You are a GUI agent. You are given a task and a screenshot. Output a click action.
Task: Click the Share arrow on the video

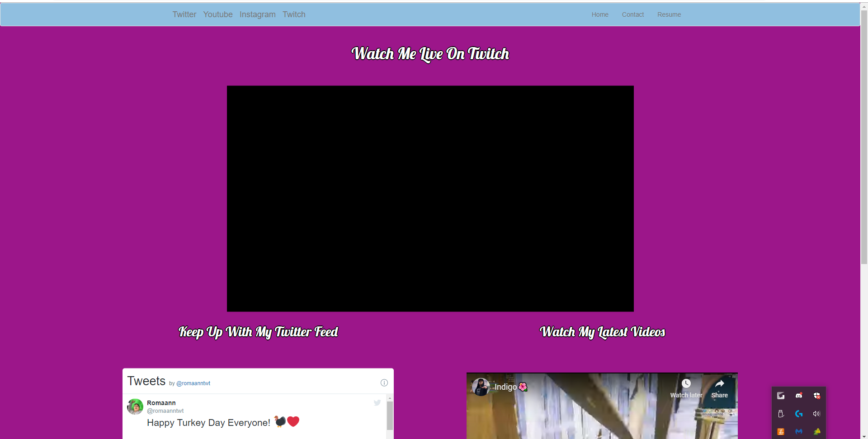tap(720, 383)
